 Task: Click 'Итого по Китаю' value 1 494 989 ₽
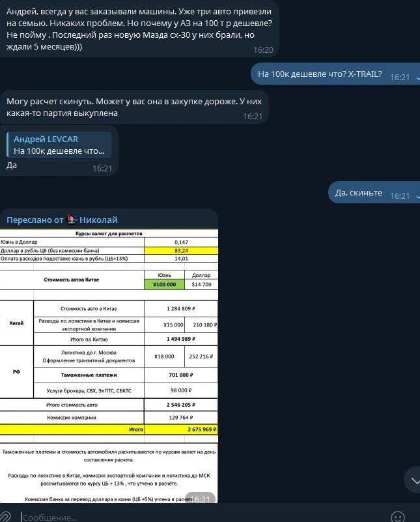point(181,339)
